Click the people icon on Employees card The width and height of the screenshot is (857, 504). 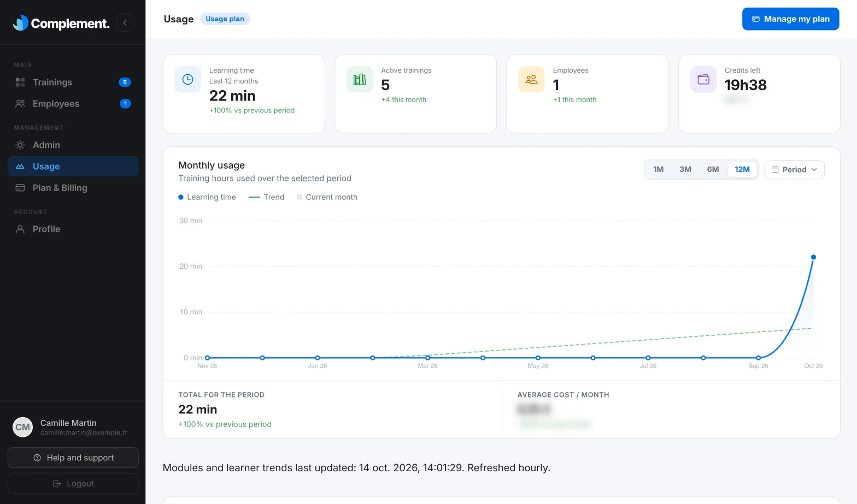point(531,80)
